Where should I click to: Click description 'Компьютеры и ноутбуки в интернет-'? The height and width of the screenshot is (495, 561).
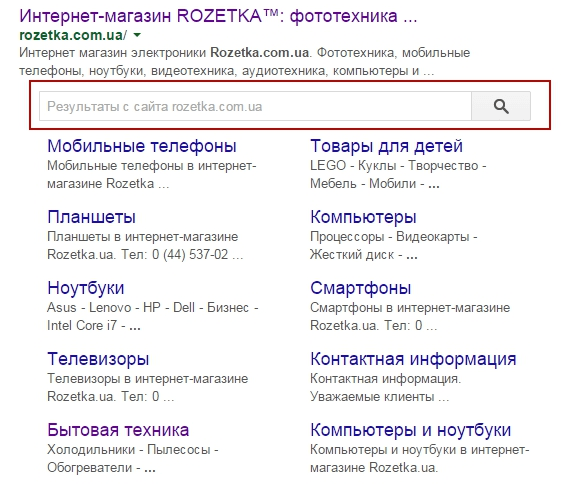tap(420, 450)
